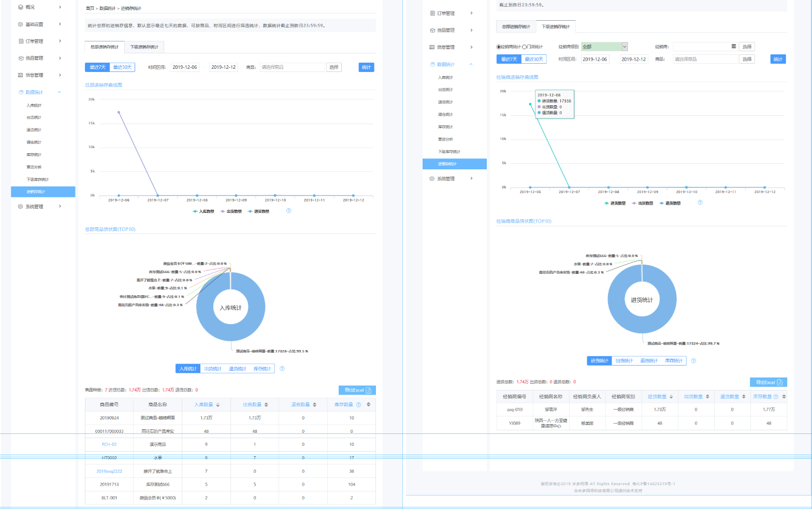Collapse 数据统计 chevron in left sidebar
The height and width of the screenshot is (509, 812).
pyautogui.click(x=60, y=92)
